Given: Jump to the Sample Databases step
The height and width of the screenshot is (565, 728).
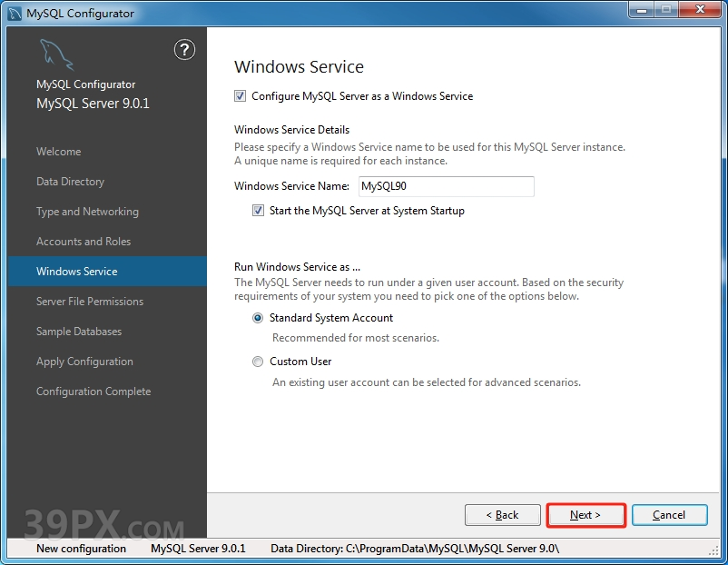Looking at the screenshot, I should click(79, 332).
